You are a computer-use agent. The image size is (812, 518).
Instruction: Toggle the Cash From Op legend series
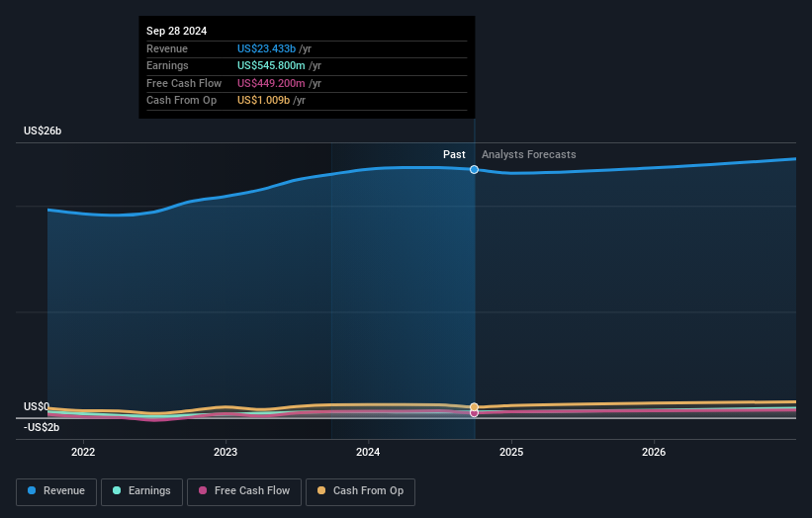(360, 491)
